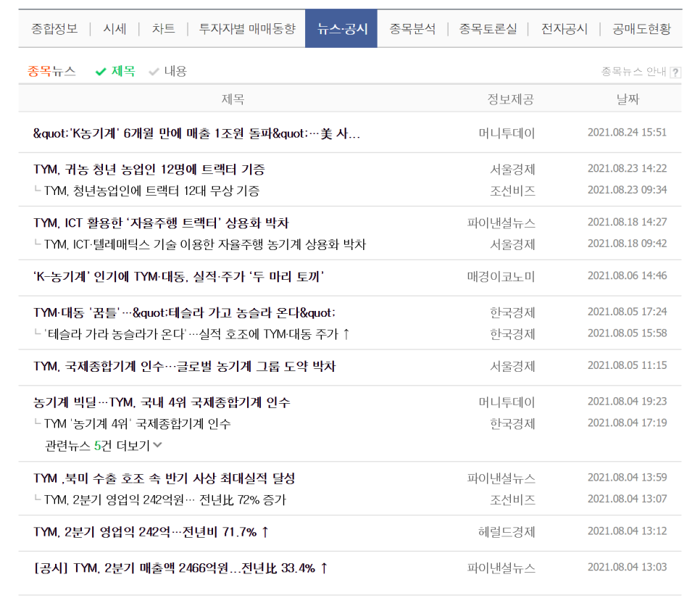700x598 pixels.
Task: Open article '테슬라 가라 농슬라가 온다' 실적 호조
Action: click(x=197, y=334)
